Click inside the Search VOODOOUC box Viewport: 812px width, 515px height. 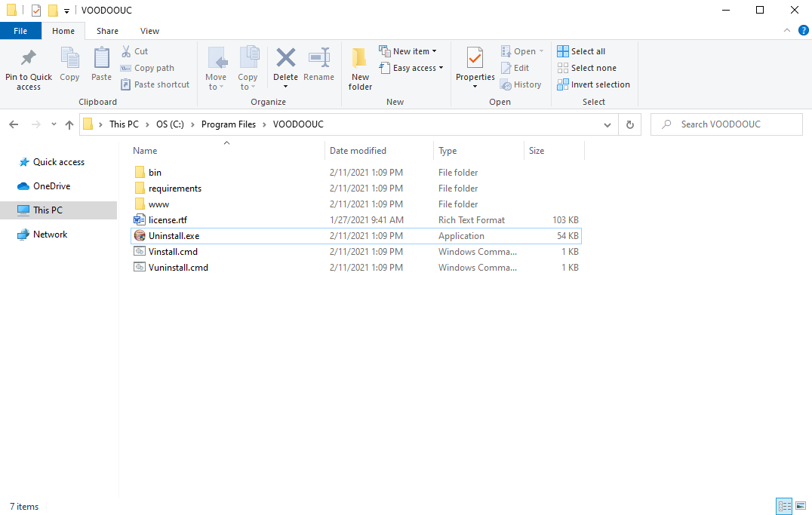[726, 124]
